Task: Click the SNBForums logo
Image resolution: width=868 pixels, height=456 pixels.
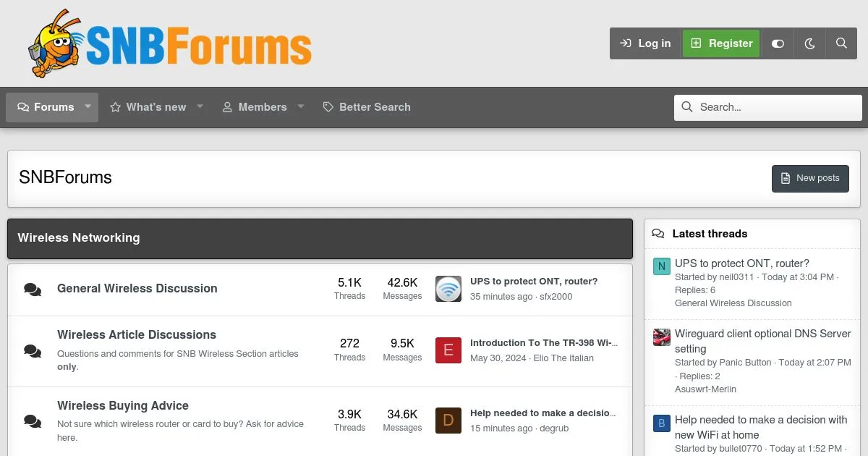Action: click(170, 43)
